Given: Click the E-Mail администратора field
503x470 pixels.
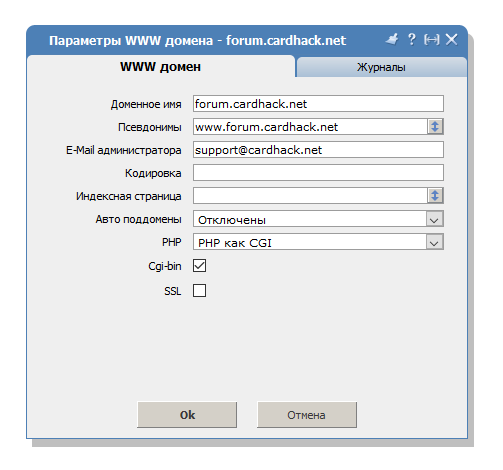Looking at the screenshot, I should [318, 150].
